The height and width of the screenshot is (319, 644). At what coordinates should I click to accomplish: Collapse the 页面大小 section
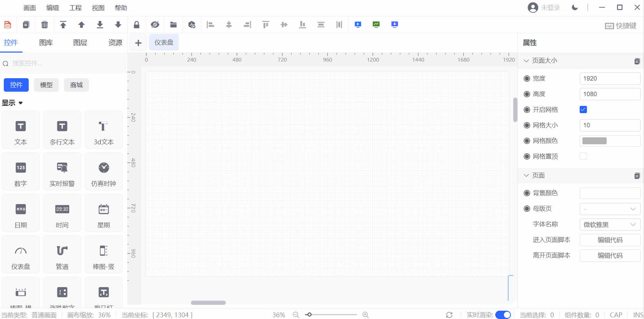point(526,61)
